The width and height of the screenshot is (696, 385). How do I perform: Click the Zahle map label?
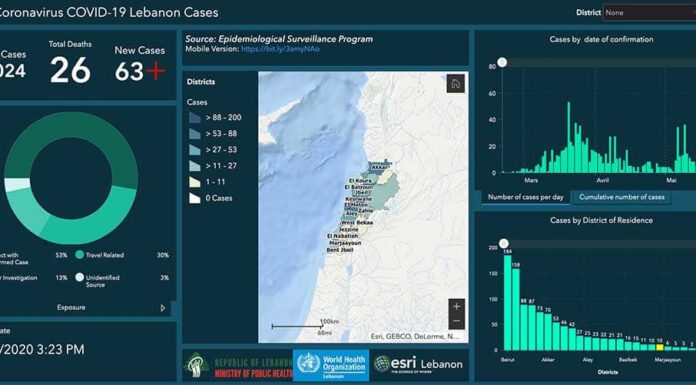366,210
